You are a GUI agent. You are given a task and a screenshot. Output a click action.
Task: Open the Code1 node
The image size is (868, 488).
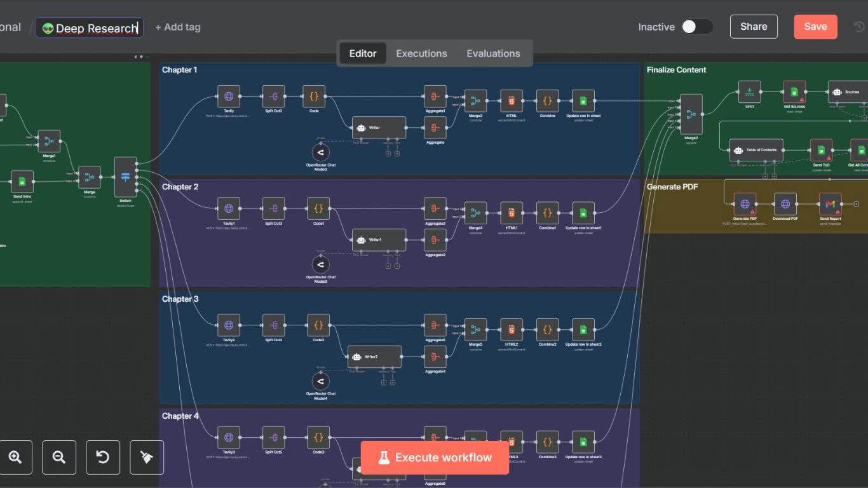pyautogui.click(x=318, y=208)
